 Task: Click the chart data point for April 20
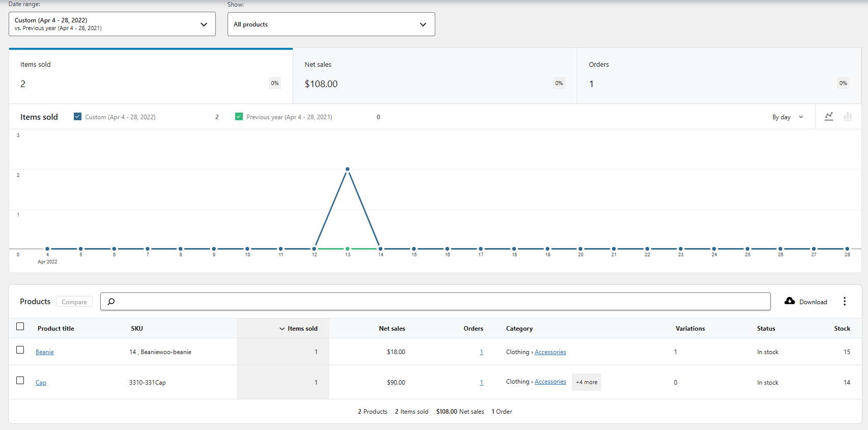click(x=580, y=249)
